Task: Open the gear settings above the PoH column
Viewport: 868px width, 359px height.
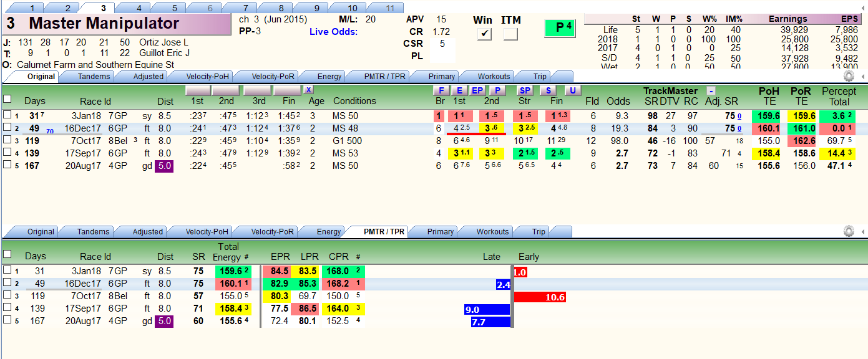Action: [849, 76]
